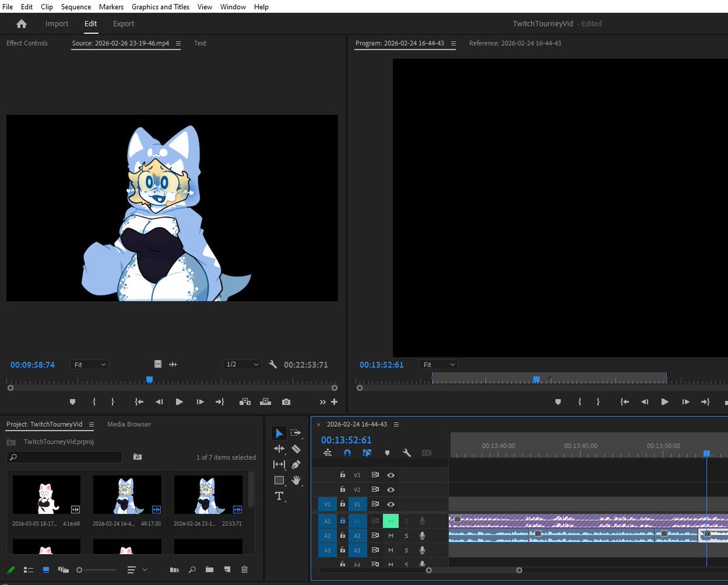Toggle Linked Selection in timeline
The height and width of the screenshot is (585, 728).
click(367, 453)
